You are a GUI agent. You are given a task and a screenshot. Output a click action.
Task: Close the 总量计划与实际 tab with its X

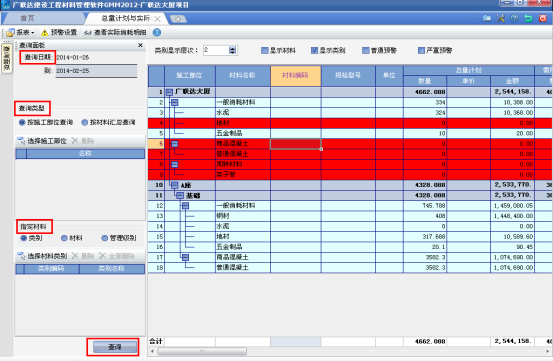[x=157, y=19]
